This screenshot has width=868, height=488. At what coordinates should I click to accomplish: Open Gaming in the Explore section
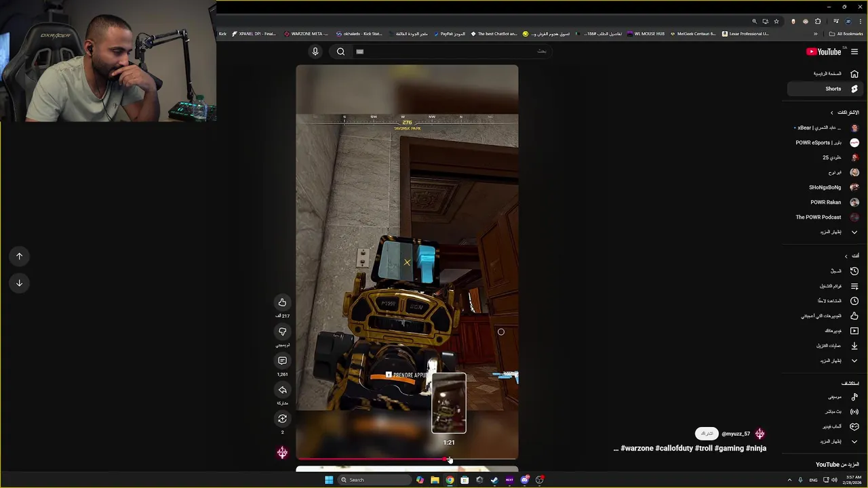[825, 426]
